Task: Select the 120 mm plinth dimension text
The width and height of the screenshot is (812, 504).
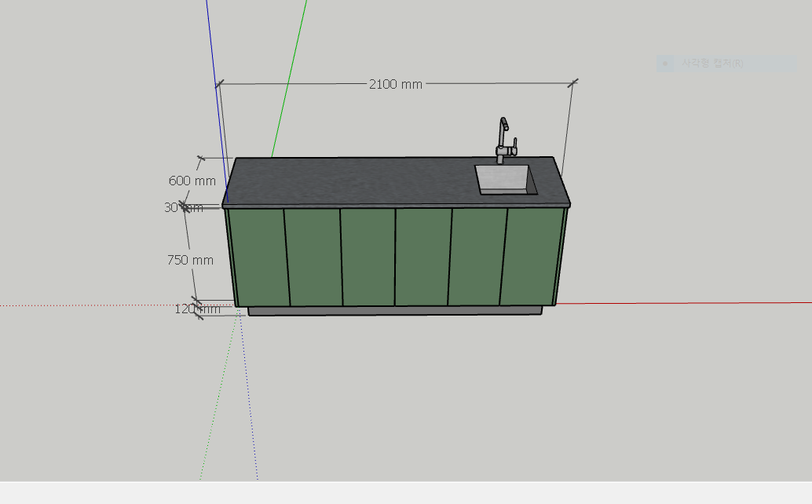Action: tap(197, 309)
